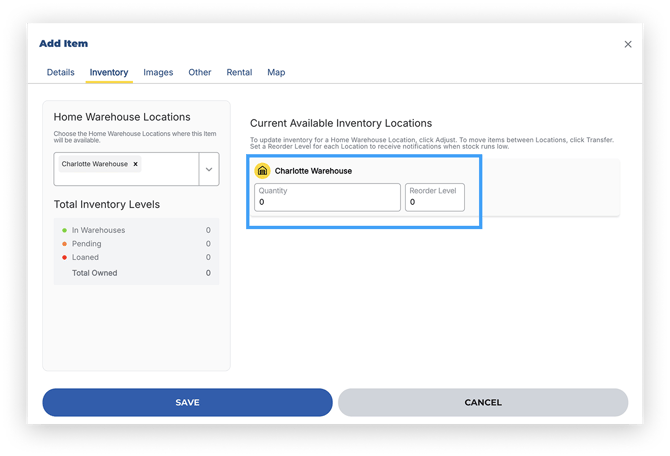Expand the Home Warehouse Locations dropdown arrow
670x456 pixels.
(209, 170)
